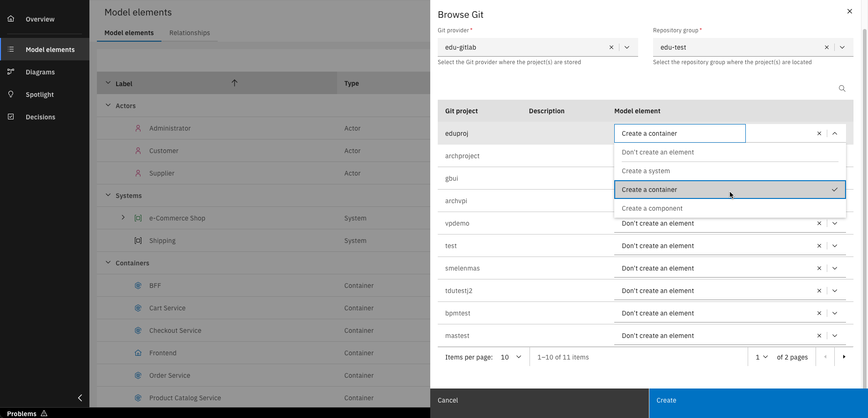868x418 pixels.
Task: Switch to the Relationships tab
Action: 190,33
